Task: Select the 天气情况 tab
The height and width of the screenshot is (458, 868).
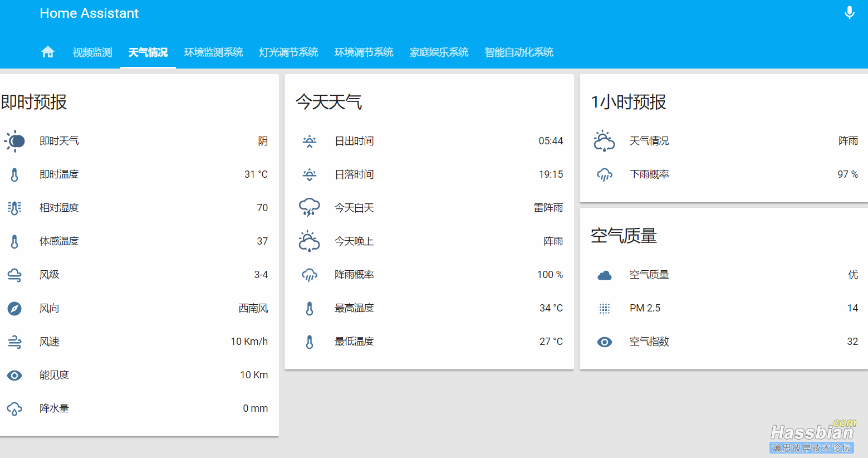Action: pos(148,52)
